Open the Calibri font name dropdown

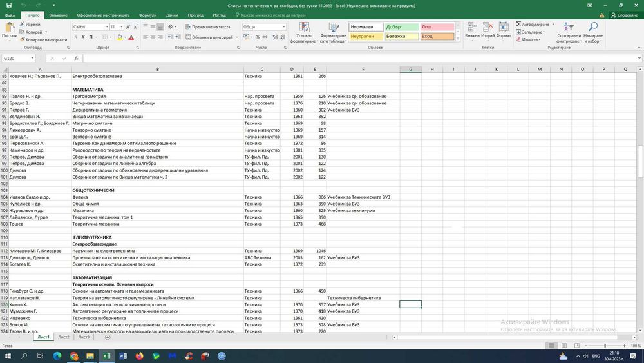point(107,26)
